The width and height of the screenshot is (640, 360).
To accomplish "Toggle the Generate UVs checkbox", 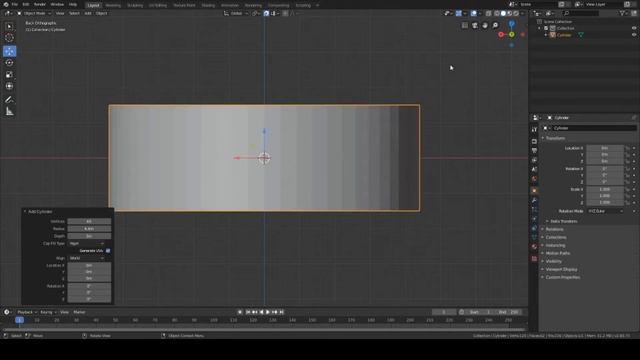I will [x=108, y=251].
